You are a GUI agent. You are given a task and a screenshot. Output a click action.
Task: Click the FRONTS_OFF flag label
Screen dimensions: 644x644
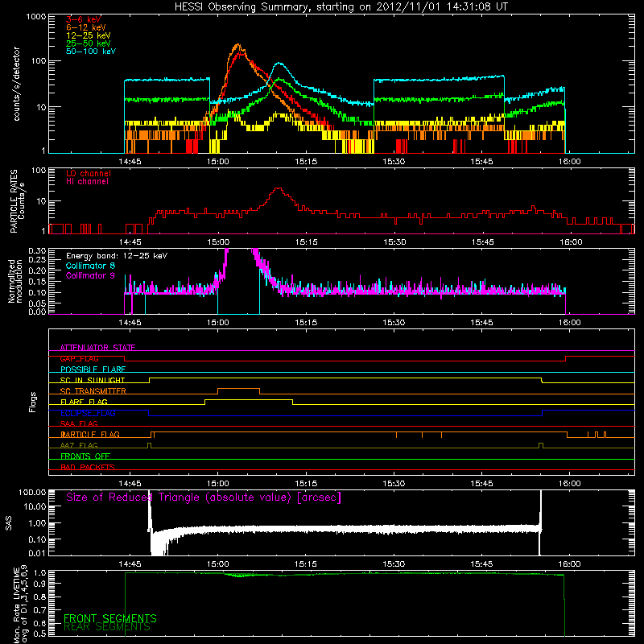85,456
